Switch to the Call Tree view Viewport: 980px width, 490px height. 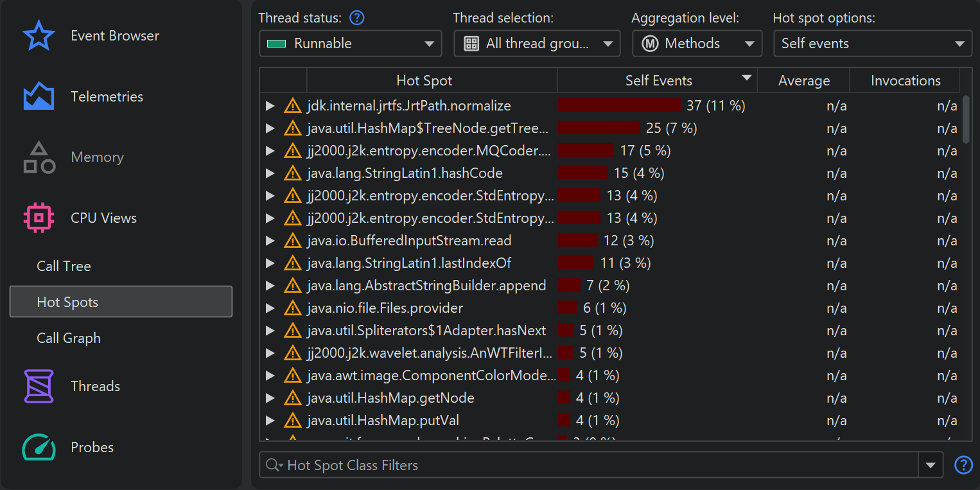pyautogui.click(x=64, y=267)
